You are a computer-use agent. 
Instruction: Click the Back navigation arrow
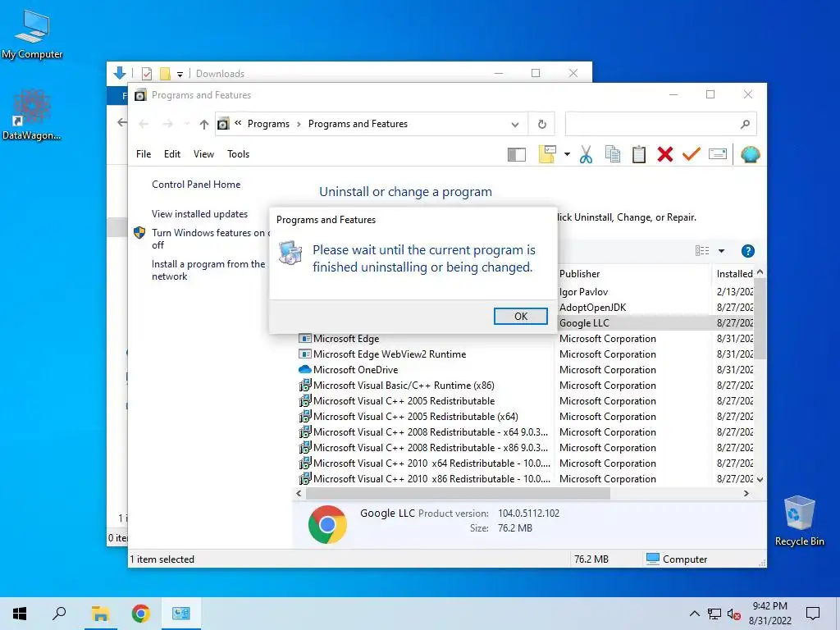(144, 125)
